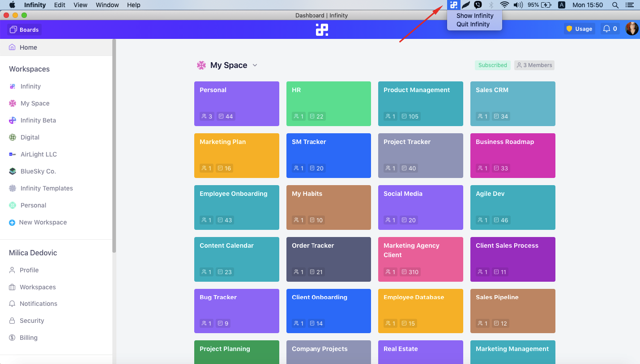The image size is (640, 364).
Task: Click the Infinity menu bar tray icon
Action: [x=454, y=5]
